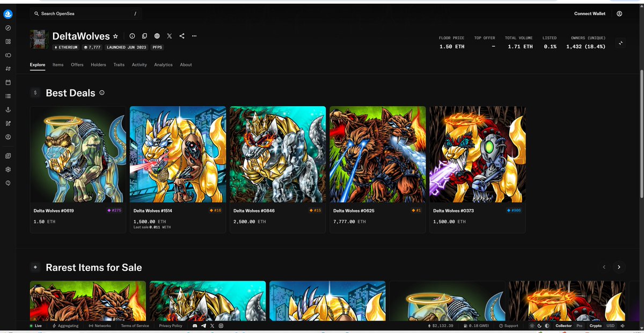
Task: Open the Resources news icon in the sidebar
Action: (x=8, y=156)
